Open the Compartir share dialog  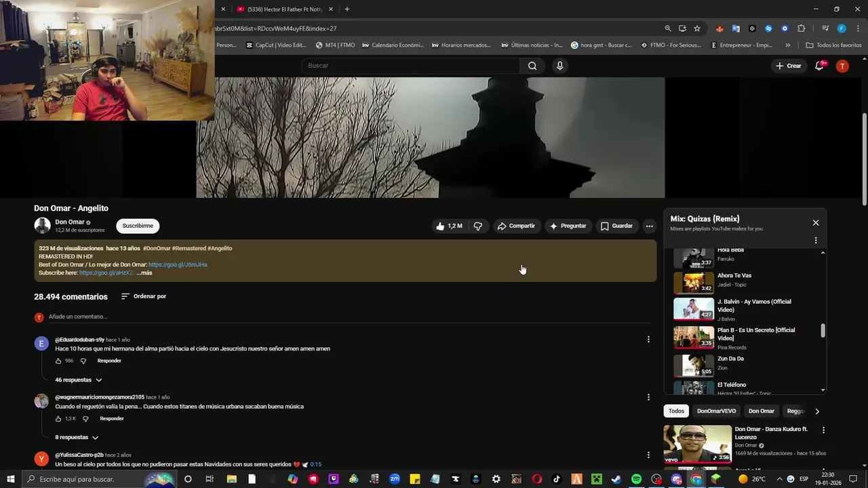[516, 226]
